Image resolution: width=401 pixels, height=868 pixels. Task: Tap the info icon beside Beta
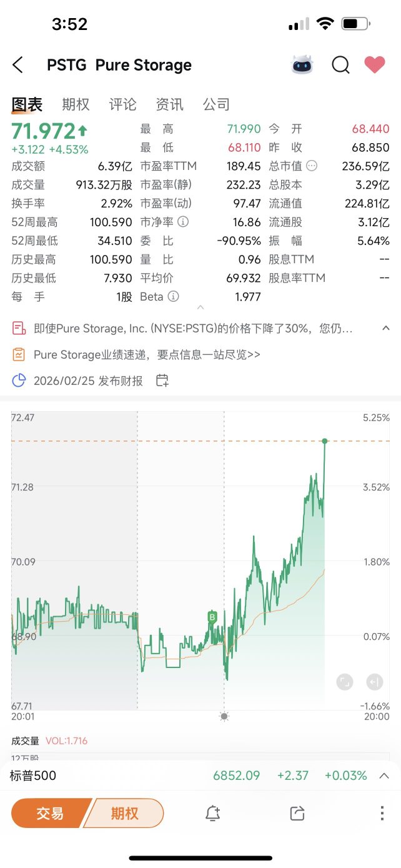tap(174, 297)
